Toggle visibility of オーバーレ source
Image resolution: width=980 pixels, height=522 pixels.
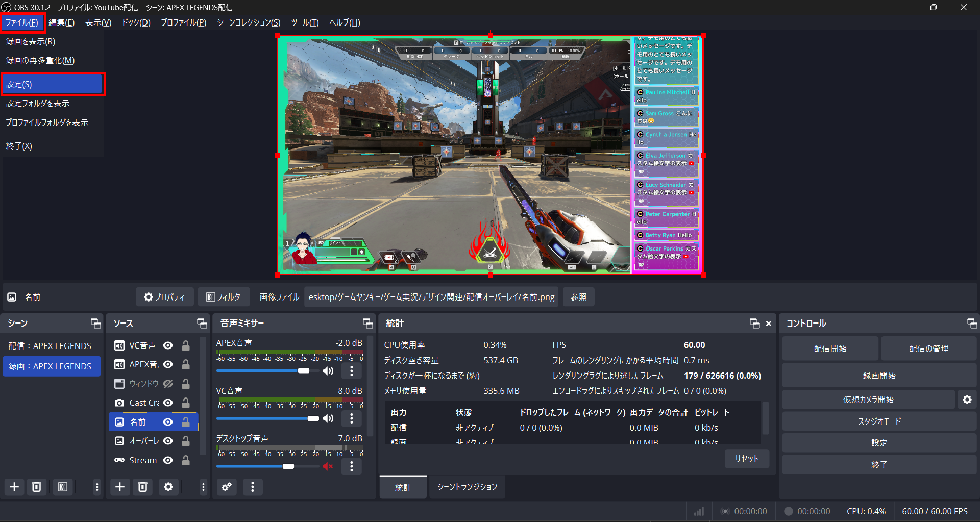point(167,441)
